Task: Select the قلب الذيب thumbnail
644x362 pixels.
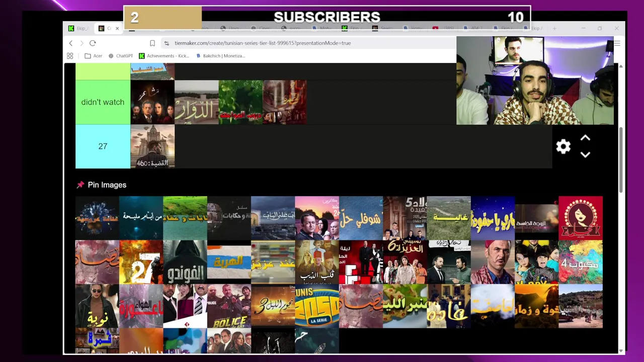Action: pos(317,262)
